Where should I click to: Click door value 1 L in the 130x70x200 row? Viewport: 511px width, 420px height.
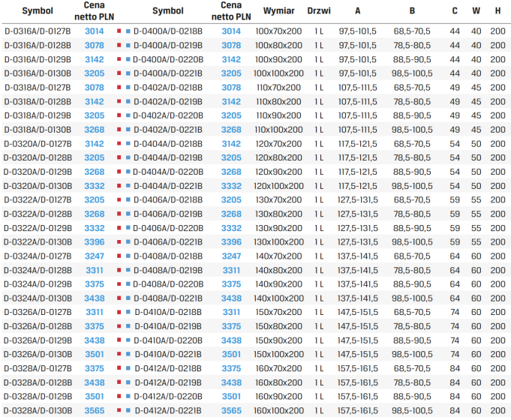[x=319, y=199]
